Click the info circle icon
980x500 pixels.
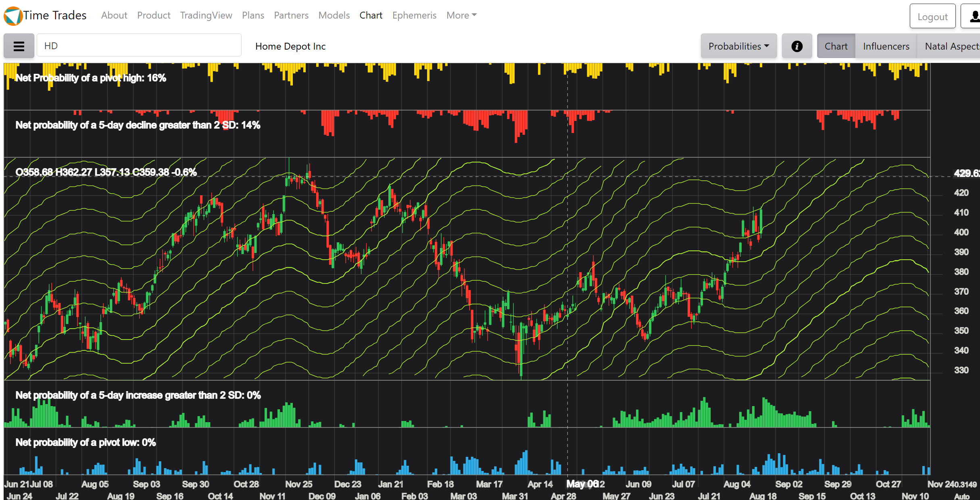click(797, 46)
